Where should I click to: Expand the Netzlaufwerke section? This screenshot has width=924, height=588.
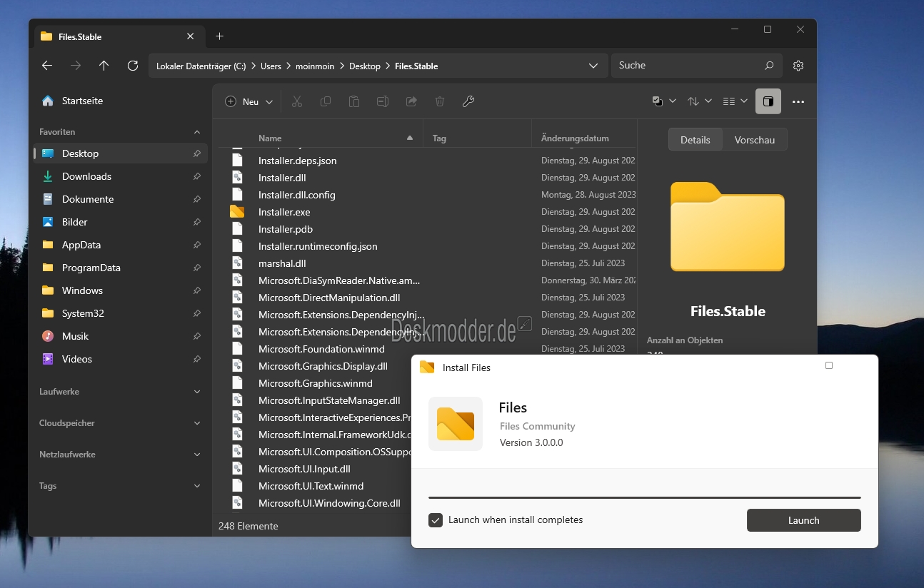(197, 455)
